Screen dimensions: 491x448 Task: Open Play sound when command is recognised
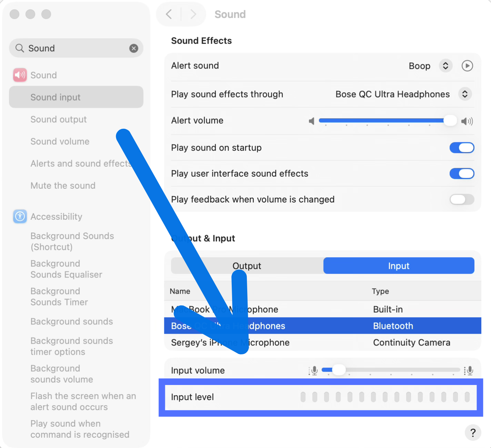pyautogui.click(x=80, y=429)
